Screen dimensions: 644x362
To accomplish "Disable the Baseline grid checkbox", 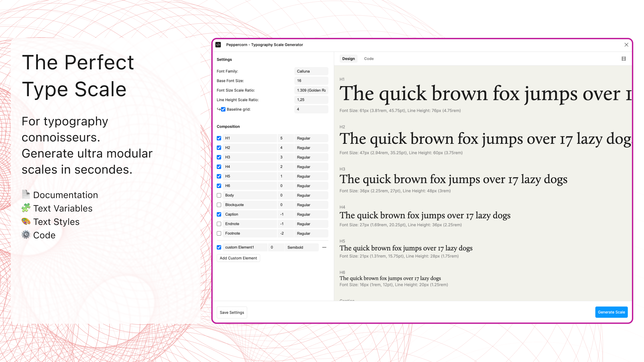I will [223, 109].
